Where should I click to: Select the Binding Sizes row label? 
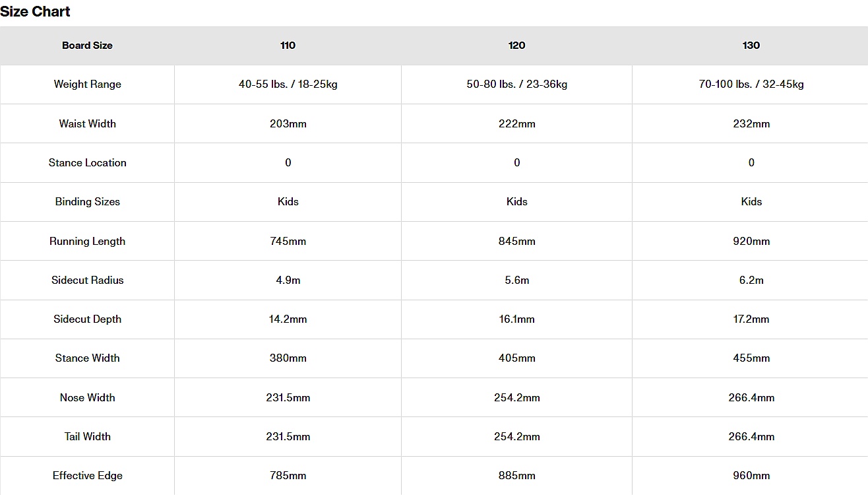(x=87, y=202)
